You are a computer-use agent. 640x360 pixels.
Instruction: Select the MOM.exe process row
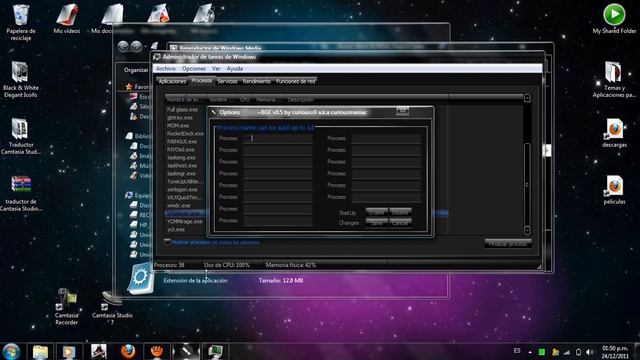click(178, 126)
